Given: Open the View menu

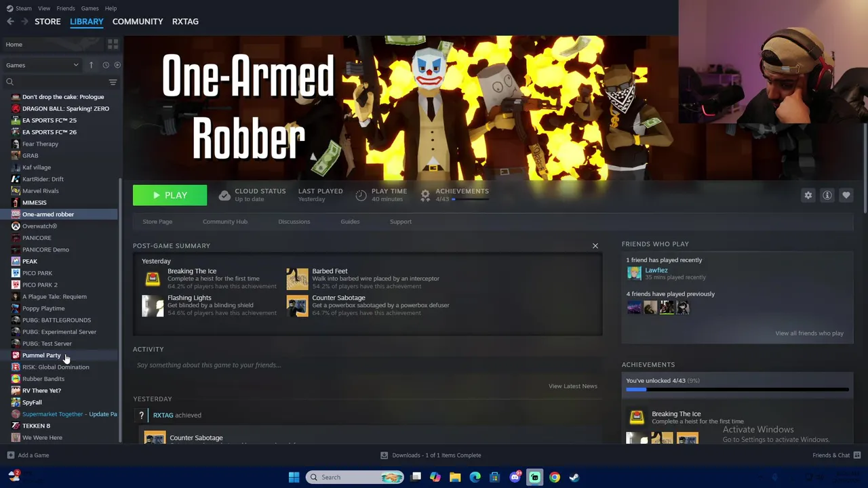Looking at the screenshot, I should pos(44,8).
